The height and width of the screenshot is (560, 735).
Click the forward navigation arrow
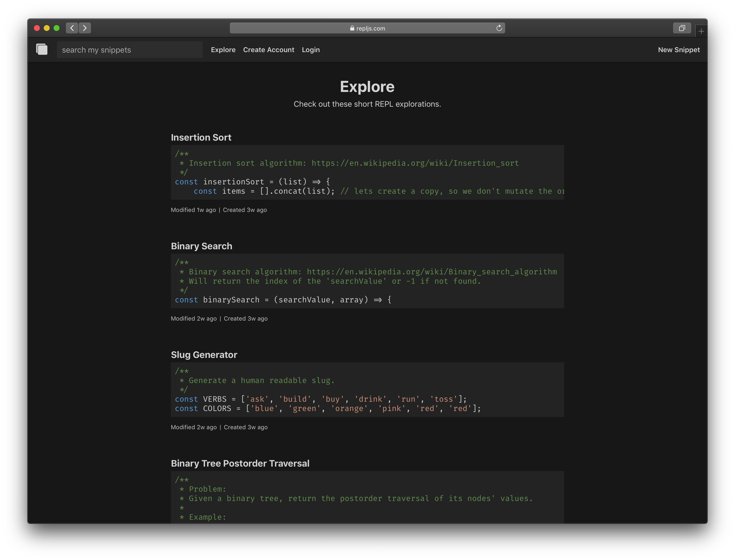pos(85,28)
